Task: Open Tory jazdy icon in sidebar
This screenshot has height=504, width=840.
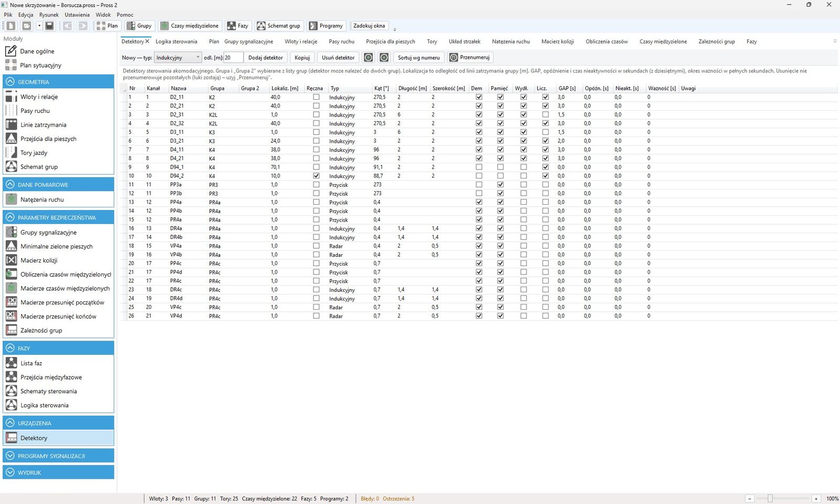Action: coord(11,153)
